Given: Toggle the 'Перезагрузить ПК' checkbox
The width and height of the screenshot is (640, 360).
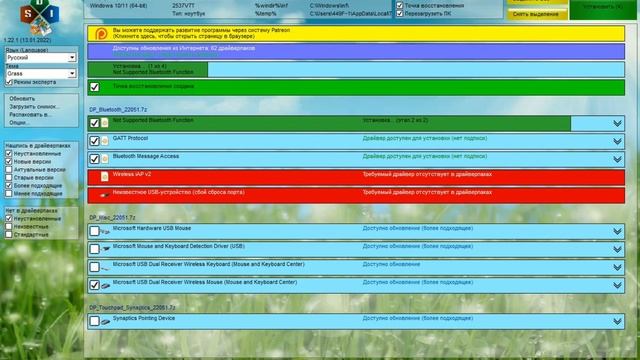Looking at the screenshot, I should [x=400, y=13].
